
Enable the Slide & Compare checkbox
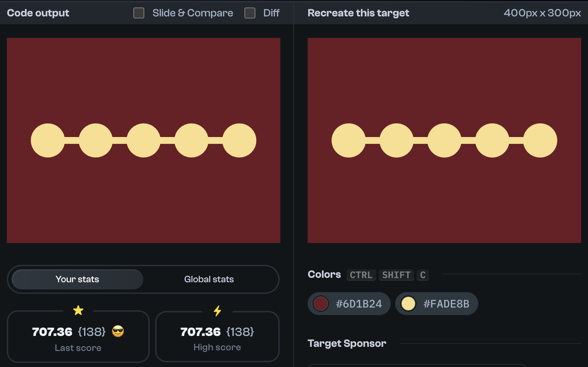pos(138,13)
